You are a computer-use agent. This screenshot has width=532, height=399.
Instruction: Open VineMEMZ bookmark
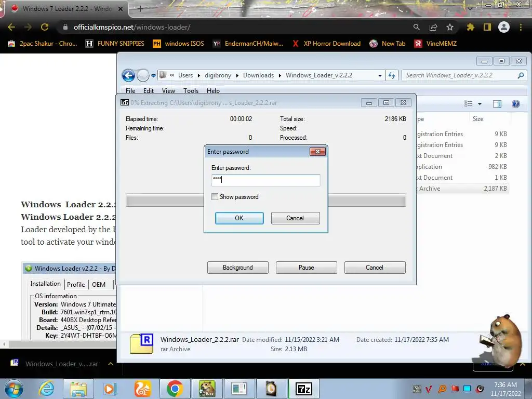tap(435, 44)
